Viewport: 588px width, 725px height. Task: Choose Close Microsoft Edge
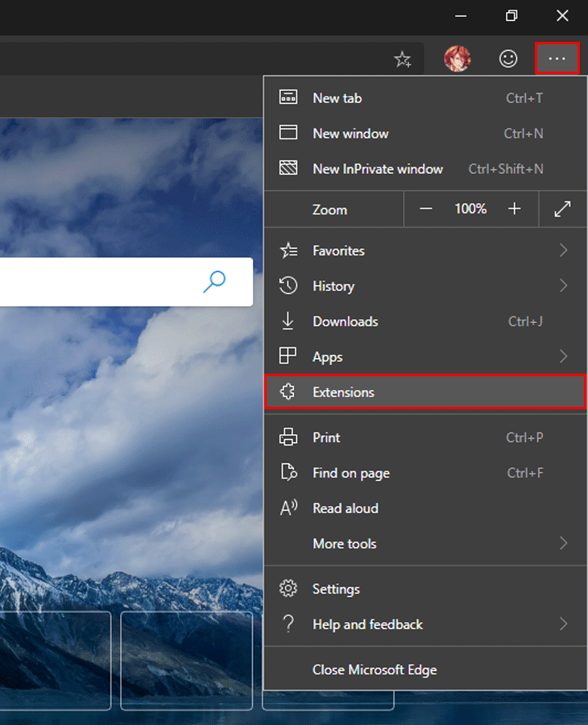click(425, 669)
